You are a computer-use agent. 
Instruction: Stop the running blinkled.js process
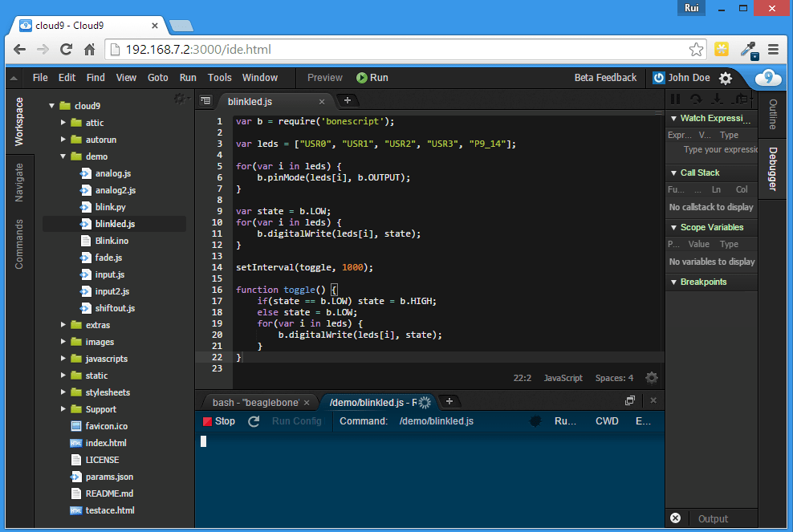(218, 420)
